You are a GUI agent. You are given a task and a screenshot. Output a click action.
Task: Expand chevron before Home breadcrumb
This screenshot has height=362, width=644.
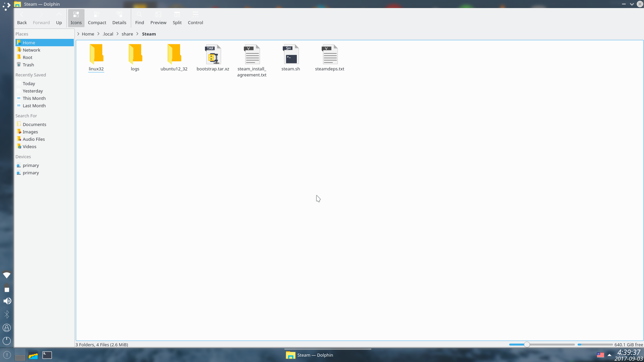[78, 34]
